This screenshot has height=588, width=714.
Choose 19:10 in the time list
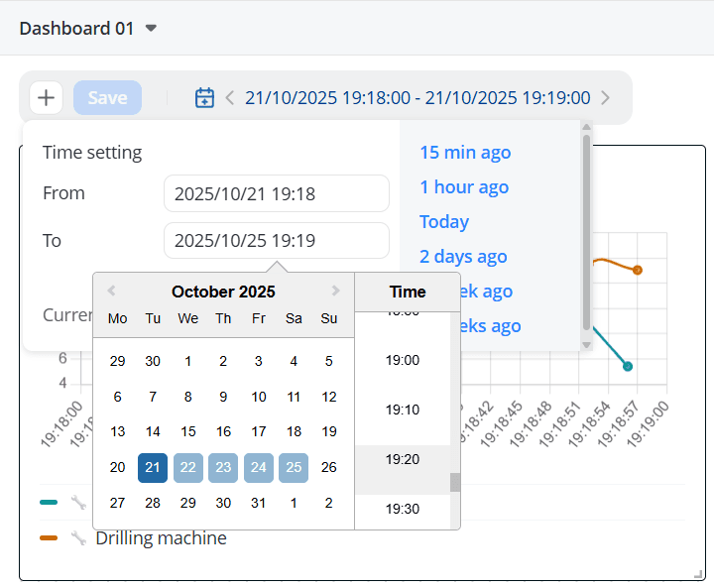403,410
